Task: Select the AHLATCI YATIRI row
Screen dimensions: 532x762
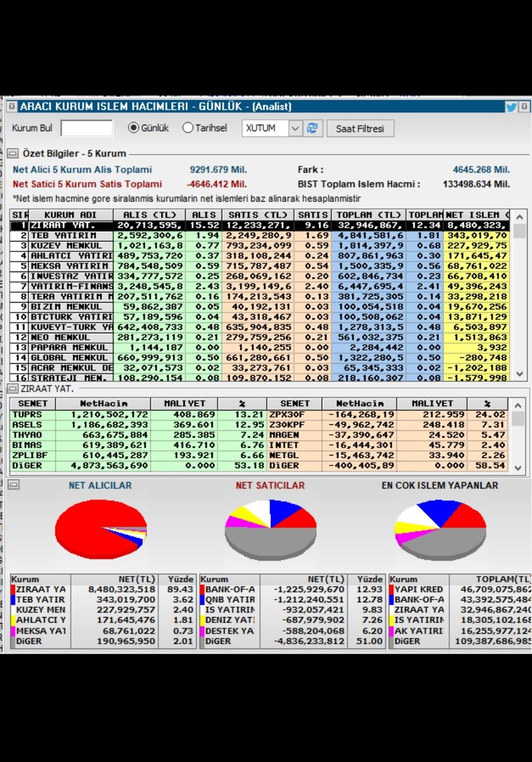Action: click(x=260, y=256)
